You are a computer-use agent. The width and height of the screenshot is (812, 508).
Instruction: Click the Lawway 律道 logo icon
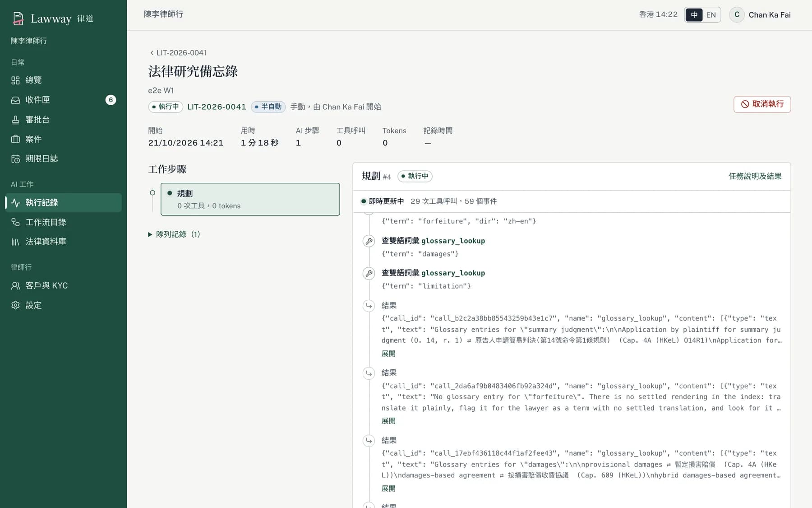coord(18,19)
